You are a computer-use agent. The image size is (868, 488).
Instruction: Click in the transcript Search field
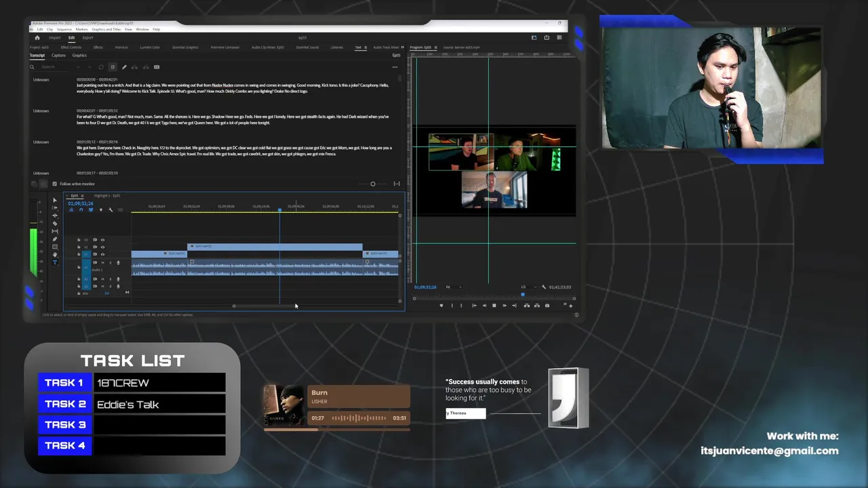[55, 67]
